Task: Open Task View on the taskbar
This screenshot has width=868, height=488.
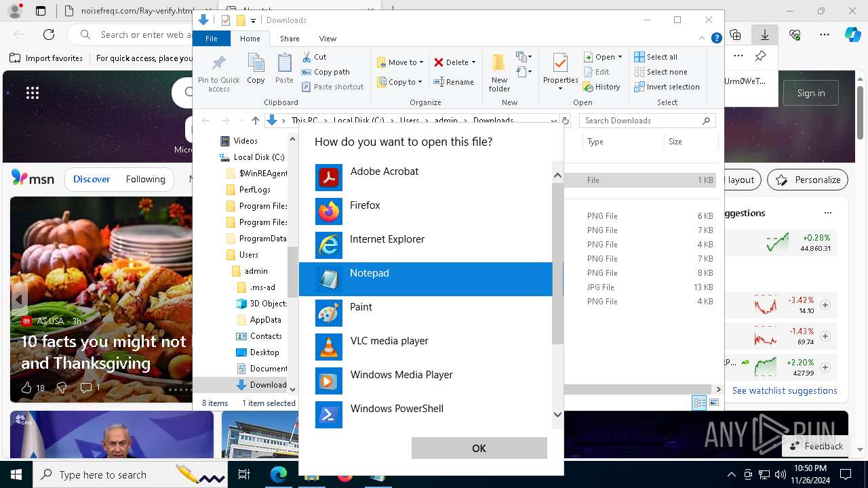Action: click(x=244, y=474)
